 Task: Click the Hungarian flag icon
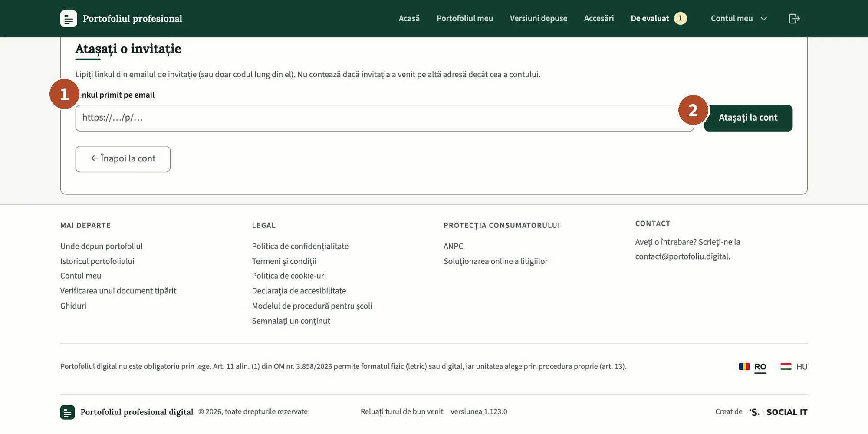[x=786, y=366]
